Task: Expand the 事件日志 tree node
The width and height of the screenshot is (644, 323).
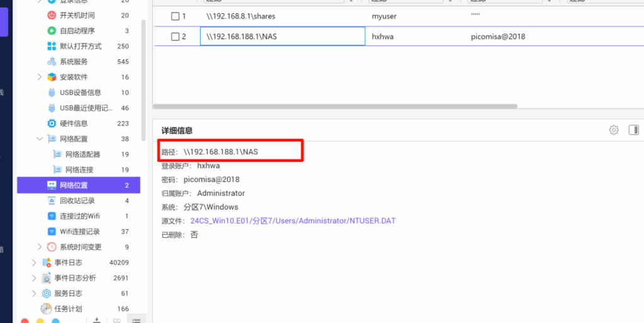Action: tap(34, 262)
